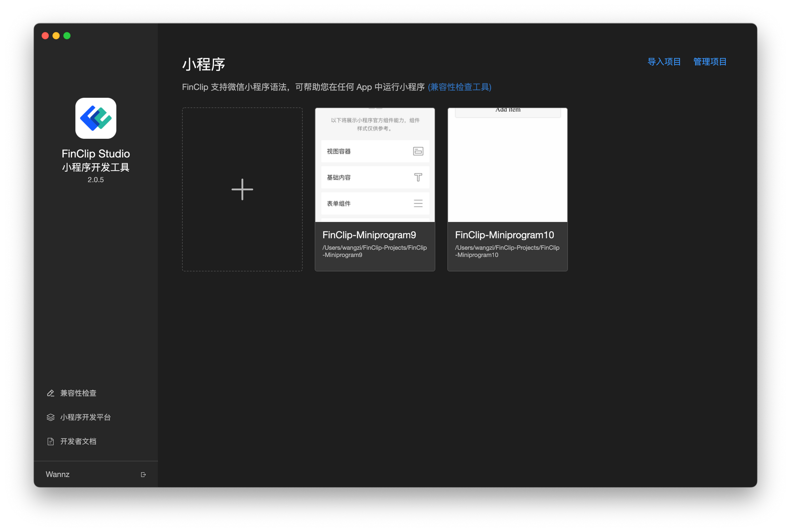Open the FinClip-Miniprogram9 project thumbnail
The image size is (791, 532).
pyautogui.click(x=375, y=165)
